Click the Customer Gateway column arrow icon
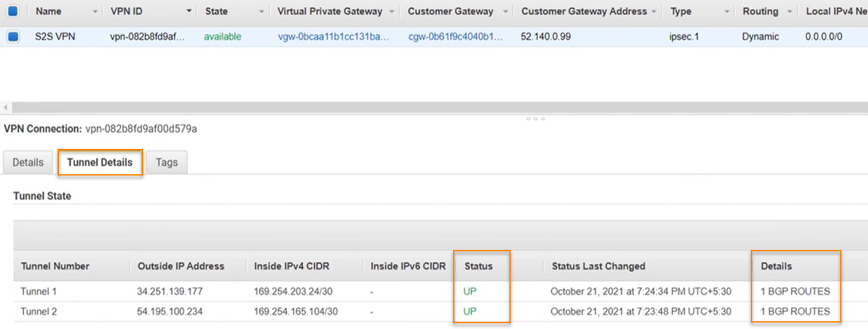 point(506,12)
